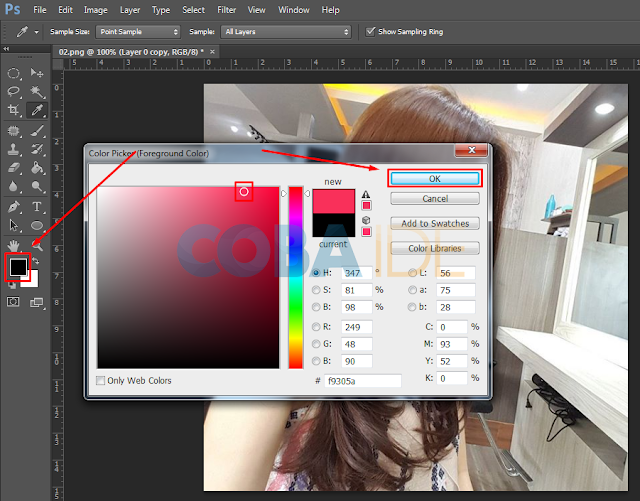The image size is (640, 501).
Task: Open the Filter menu
Action: tap(227, 10)
